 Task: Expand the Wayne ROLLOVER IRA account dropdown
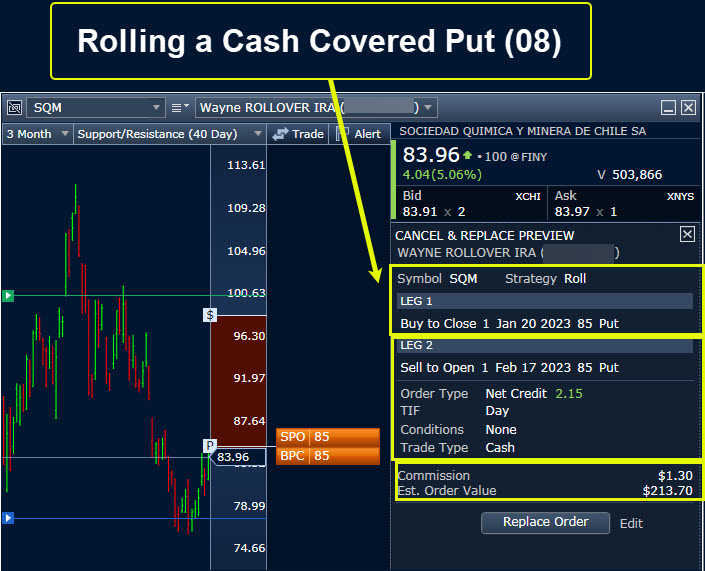[428, 108]
